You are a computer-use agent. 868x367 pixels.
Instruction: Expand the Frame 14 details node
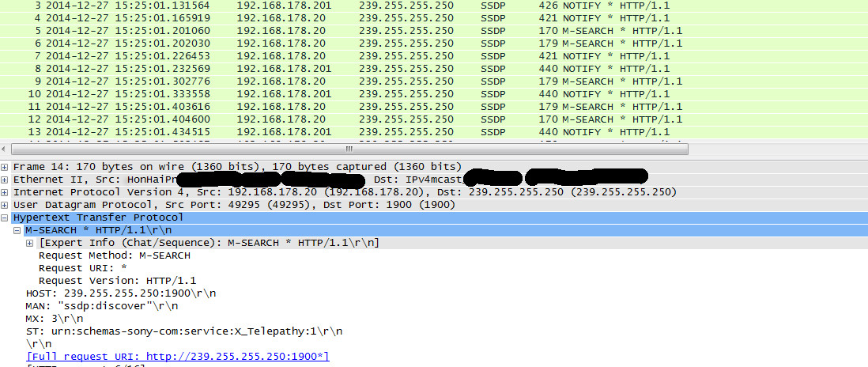(x=6, y=167)
